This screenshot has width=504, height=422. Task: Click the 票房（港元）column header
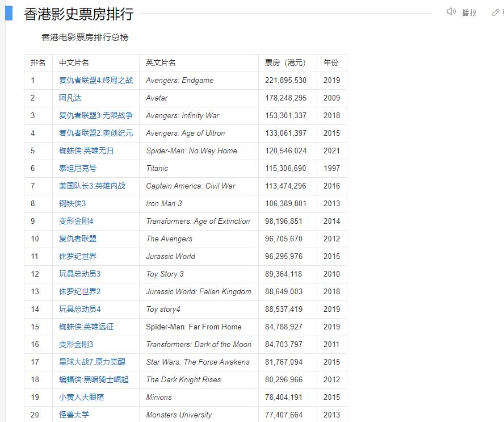coord(285,62)
